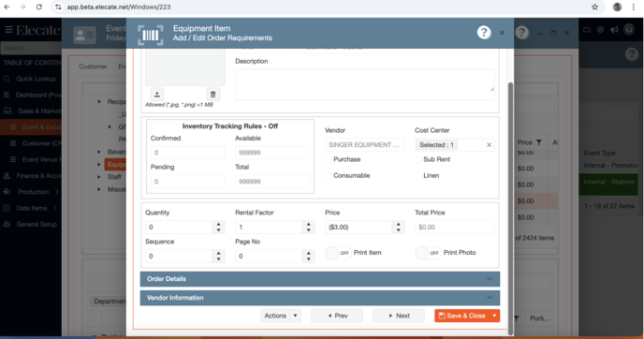644x339 pixels.
Task: Click the upload image icon
Action: tap(157, 94)
